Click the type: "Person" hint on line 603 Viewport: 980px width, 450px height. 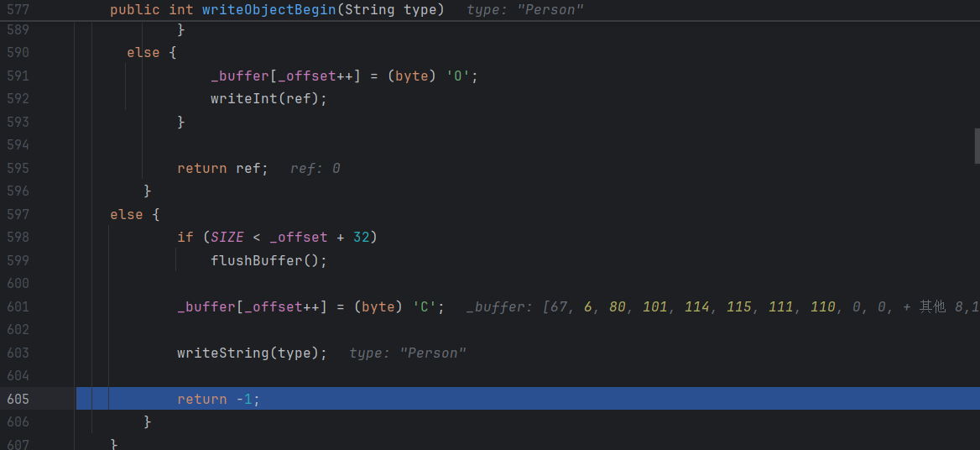407,353
